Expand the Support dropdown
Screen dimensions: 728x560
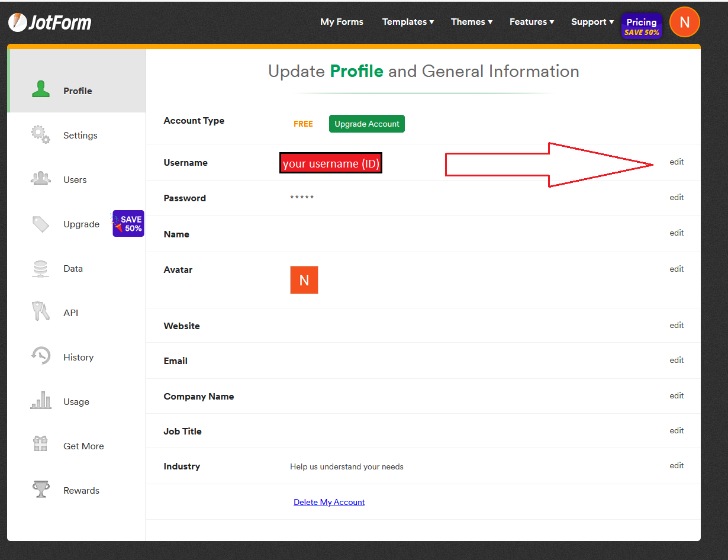pos(592,21)
